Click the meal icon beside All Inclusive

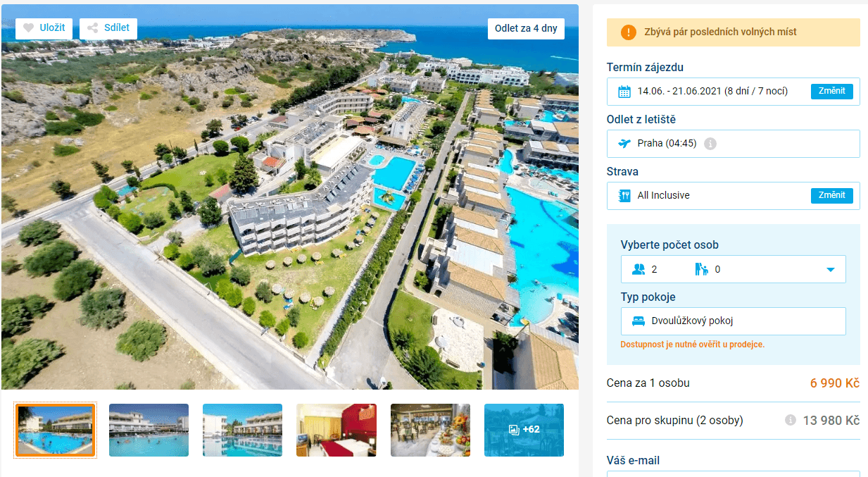point(624,196)
